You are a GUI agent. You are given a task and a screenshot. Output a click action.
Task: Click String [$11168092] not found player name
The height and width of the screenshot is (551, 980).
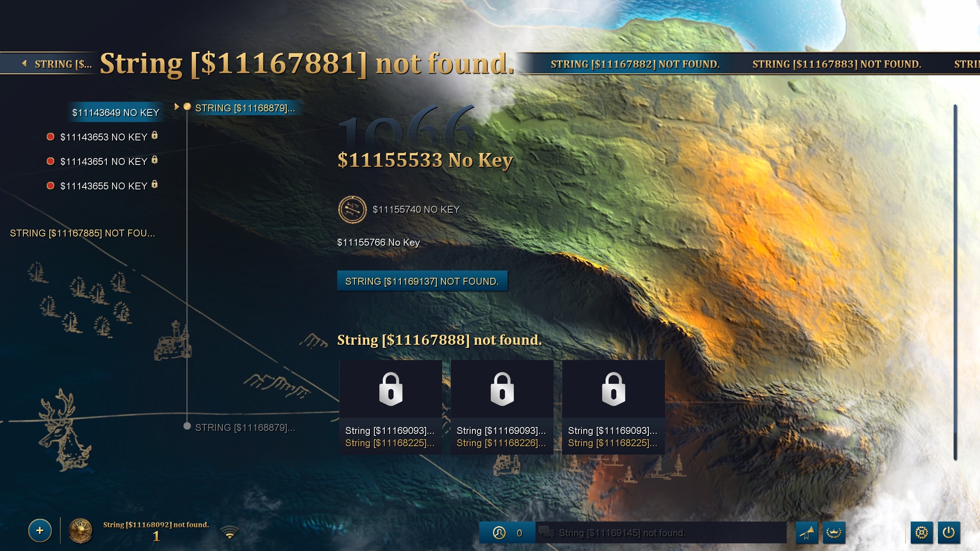156,525
